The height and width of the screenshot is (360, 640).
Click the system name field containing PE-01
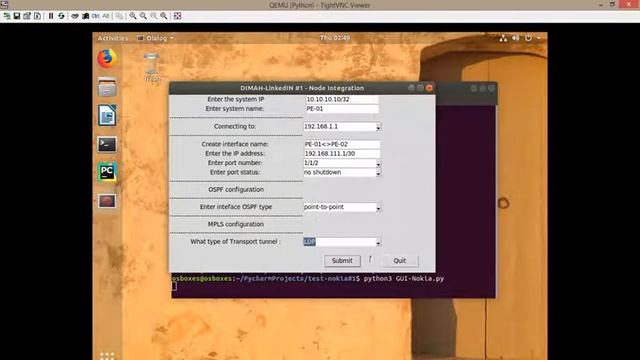(342, 109)
